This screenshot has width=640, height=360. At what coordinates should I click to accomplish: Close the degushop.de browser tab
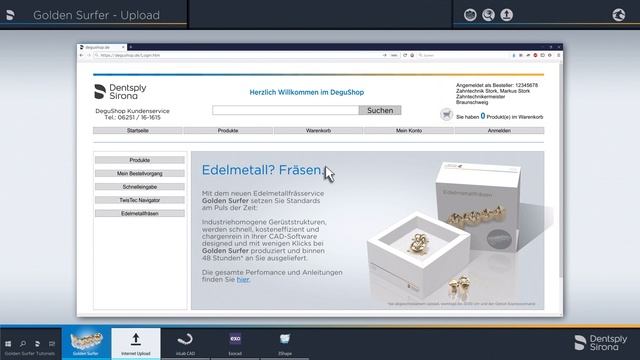[123, 47]
